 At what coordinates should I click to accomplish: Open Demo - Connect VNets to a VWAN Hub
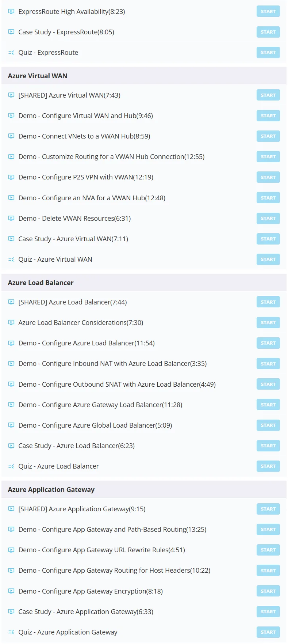84,136
